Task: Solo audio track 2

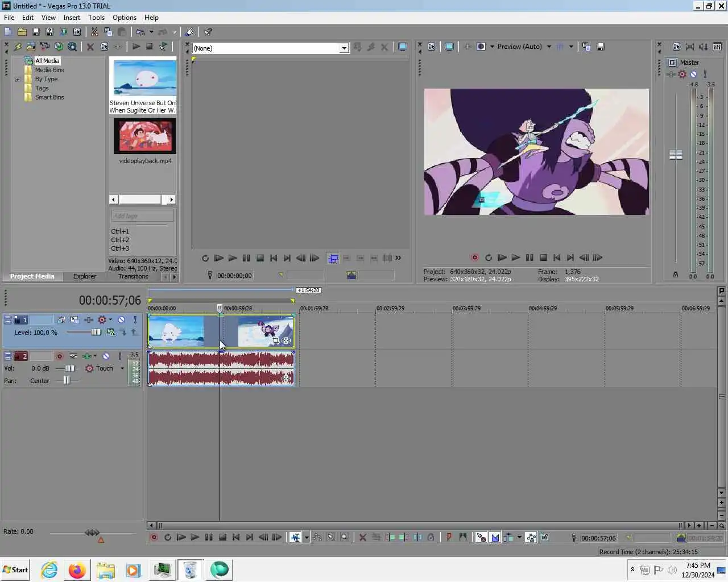Action: (119, 356)
